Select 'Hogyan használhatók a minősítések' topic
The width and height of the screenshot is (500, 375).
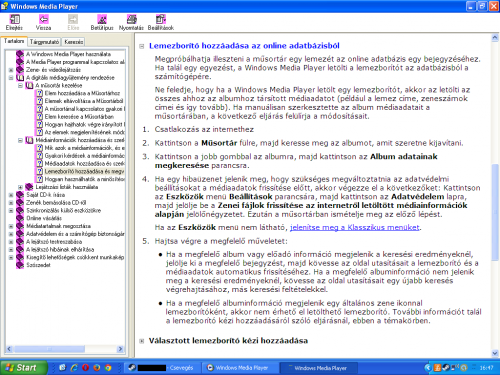click(x=85, y=179)
